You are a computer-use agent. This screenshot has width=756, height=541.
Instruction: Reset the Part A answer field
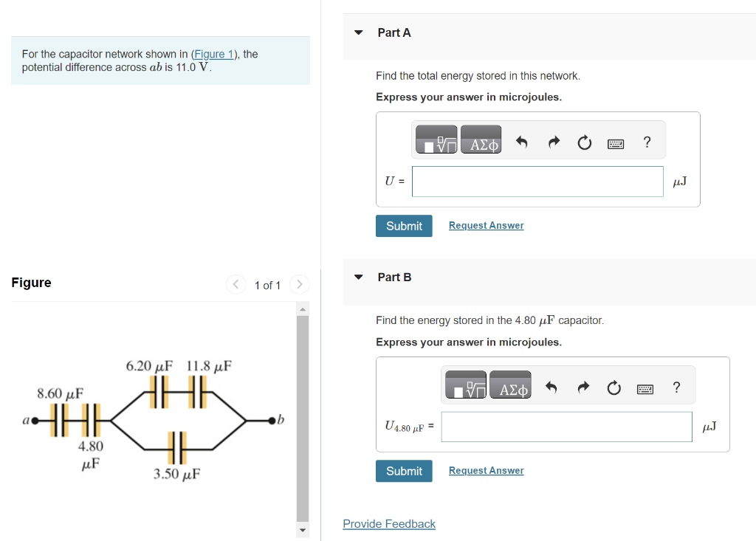(x=585, y=142)
